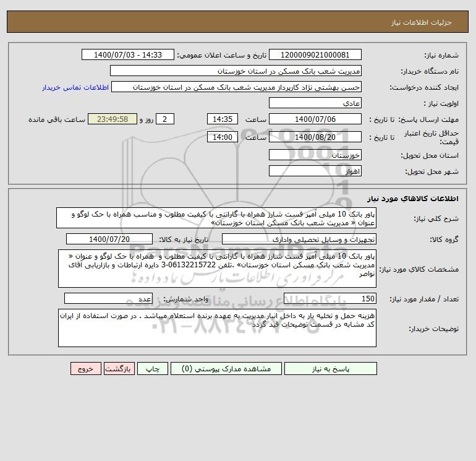Click the توضیحات خریدار label

coord(434,329)
